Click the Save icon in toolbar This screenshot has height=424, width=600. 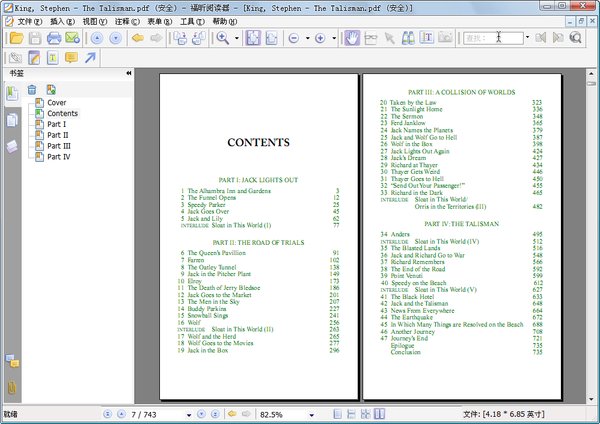point(34,38)
